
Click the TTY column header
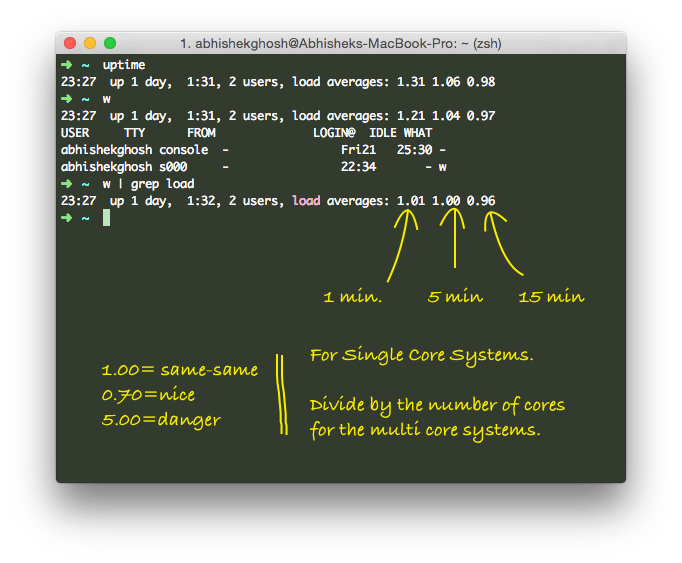134,133
